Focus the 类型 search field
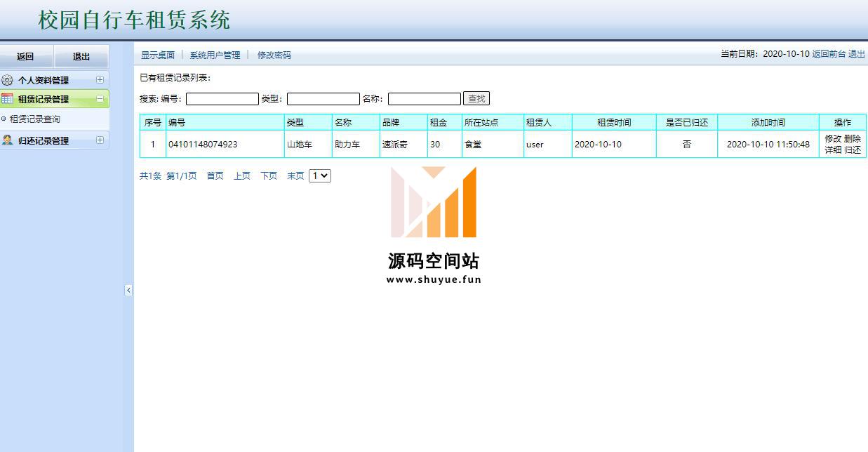This screenshot has width=868, height=452. (323, 99)
